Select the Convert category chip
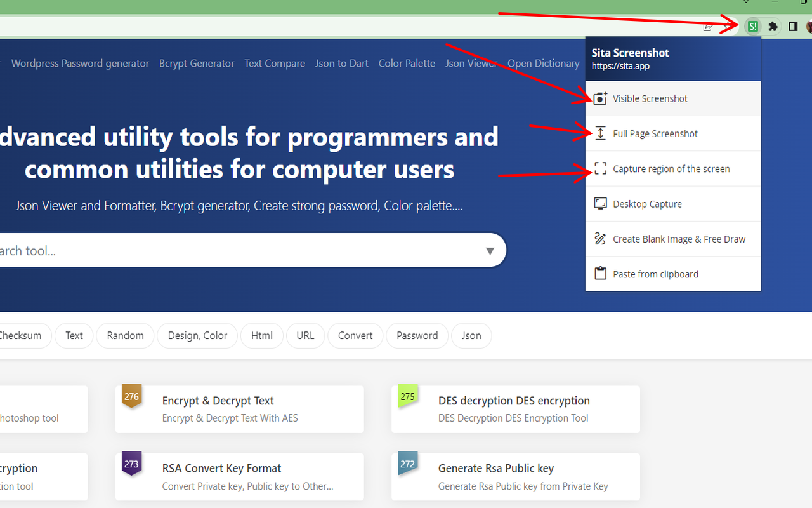The height and width of the screenshot is (508, 812). 355,336
